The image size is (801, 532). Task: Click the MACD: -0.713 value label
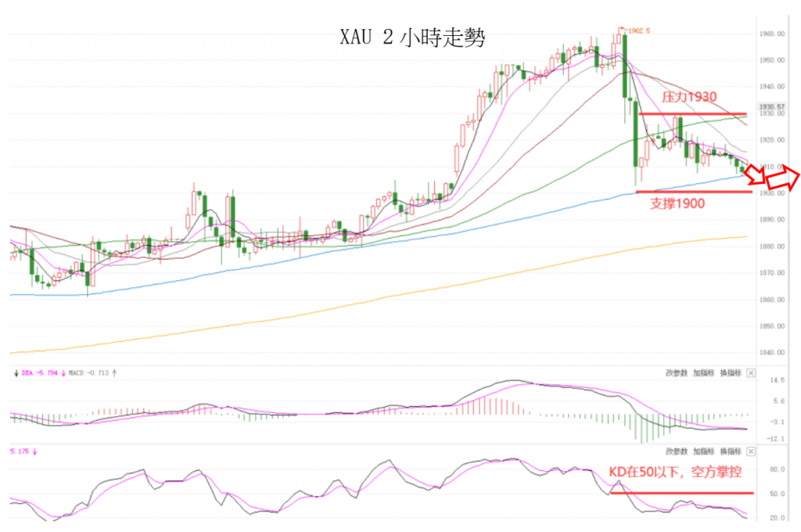89,373
